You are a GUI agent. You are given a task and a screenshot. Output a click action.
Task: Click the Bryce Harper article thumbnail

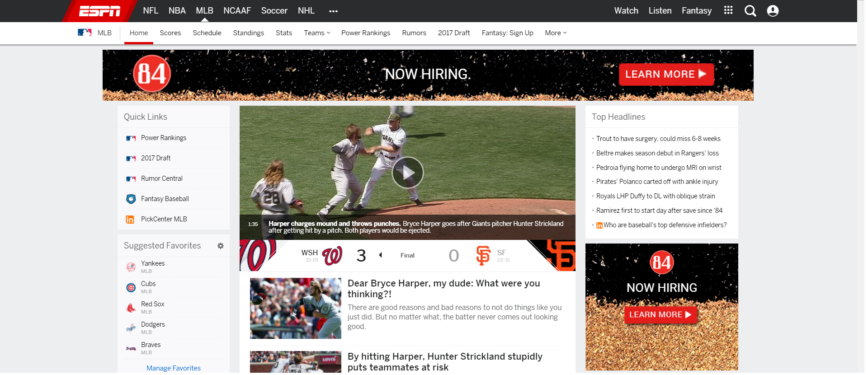(x=296, y=308)
